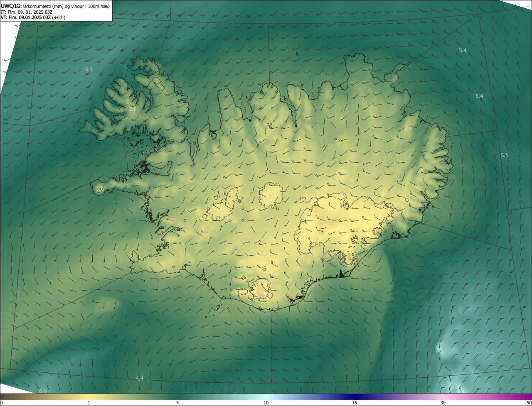Click the 6.3 value label on the map

point(89,70)
